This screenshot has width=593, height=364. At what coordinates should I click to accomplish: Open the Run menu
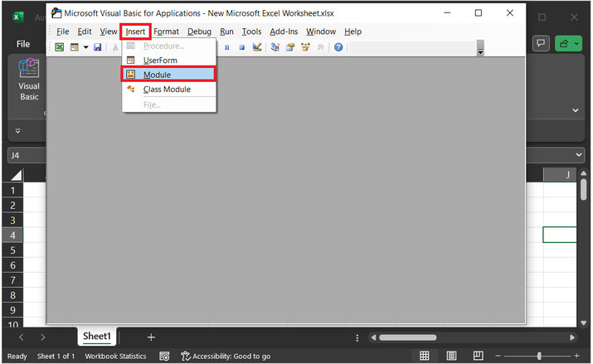(226, 32)
